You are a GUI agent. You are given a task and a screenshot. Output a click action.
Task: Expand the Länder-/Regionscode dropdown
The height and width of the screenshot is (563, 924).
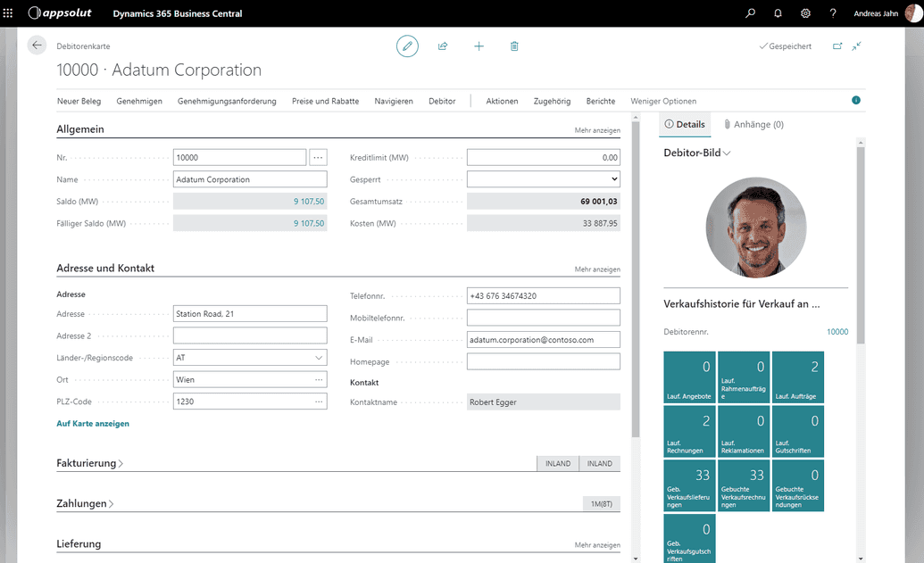point(319,358)
